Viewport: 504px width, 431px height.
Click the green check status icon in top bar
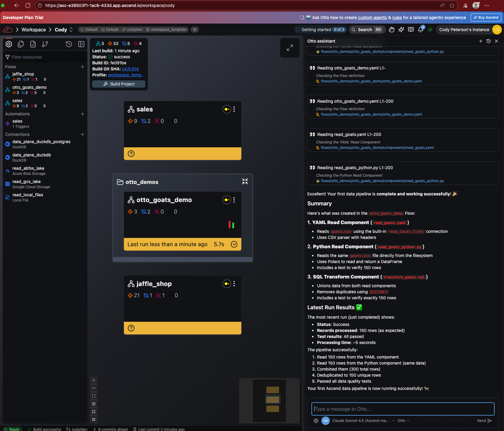point(430,30)
